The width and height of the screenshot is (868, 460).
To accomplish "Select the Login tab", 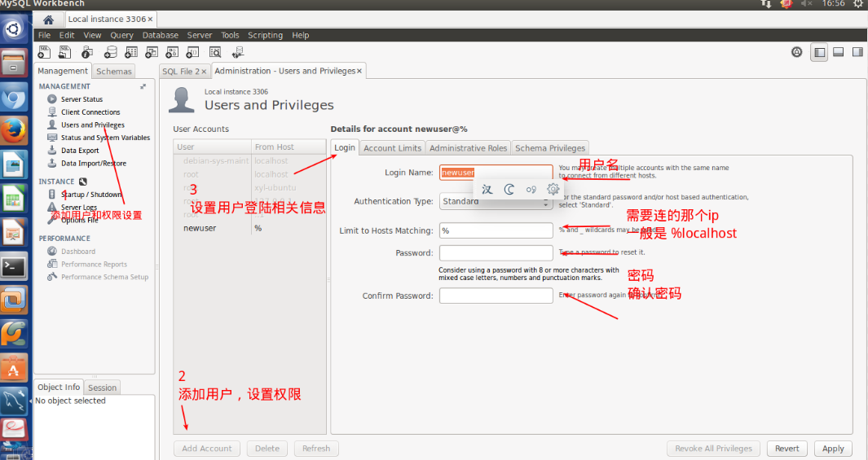I will (344, 147).
